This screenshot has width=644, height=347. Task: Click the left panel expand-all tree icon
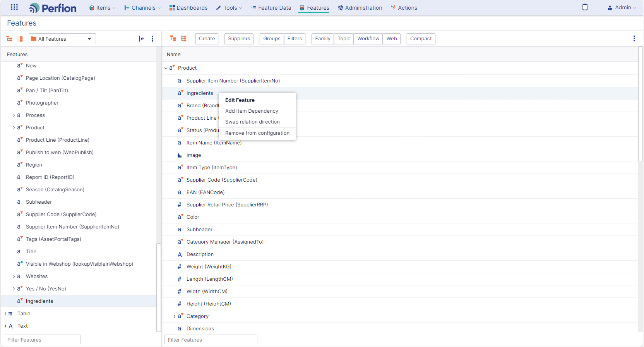[x=10, y=39]
